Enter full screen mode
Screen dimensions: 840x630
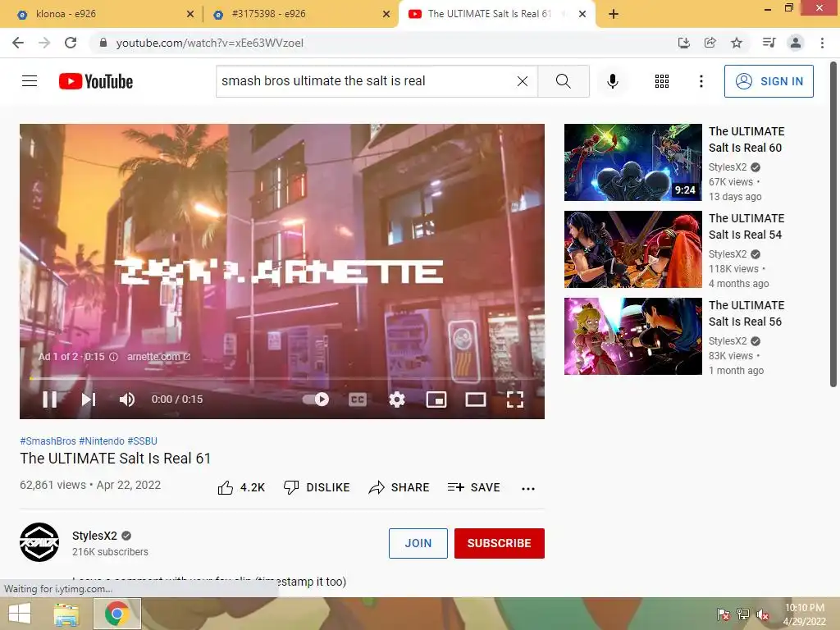(x=515, y=399)
